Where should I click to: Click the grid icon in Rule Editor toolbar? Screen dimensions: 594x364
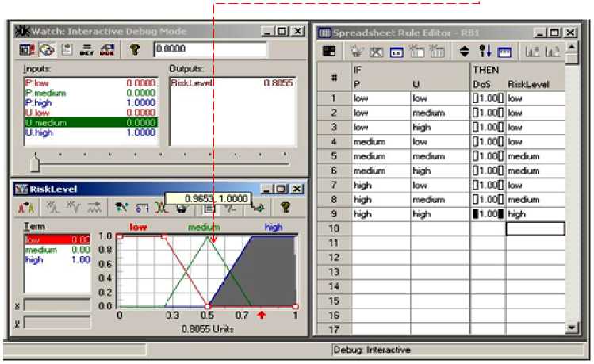[329, 51]
